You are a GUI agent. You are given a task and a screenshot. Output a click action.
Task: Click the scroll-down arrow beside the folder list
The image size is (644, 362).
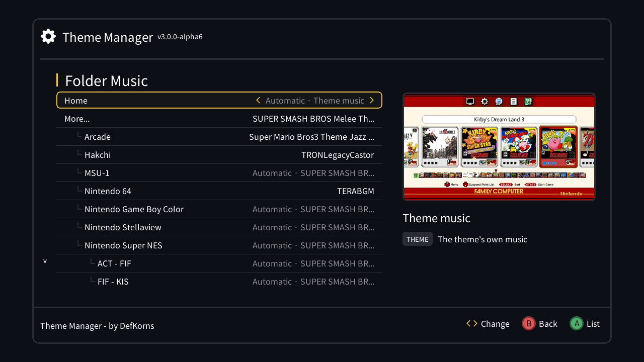coord(45,261)
